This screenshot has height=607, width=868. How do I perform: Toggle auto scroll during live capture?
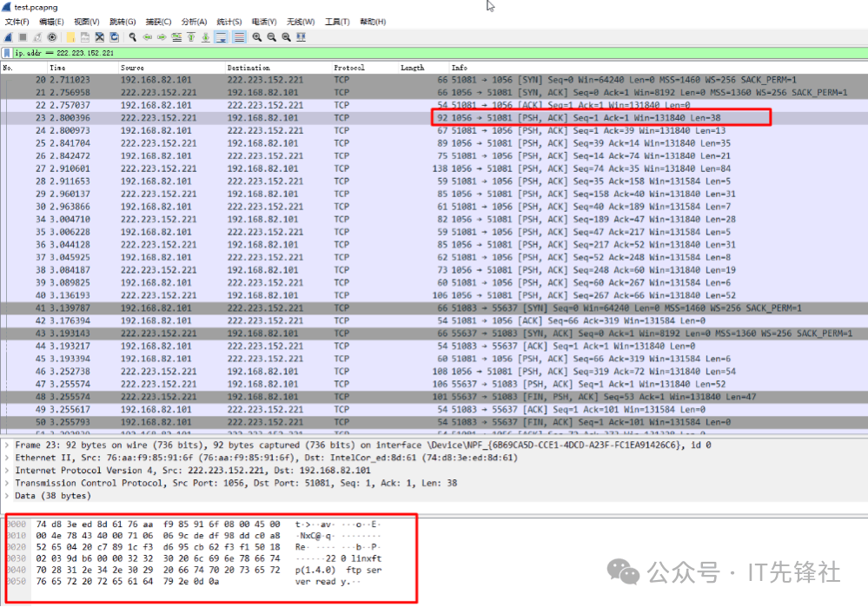[221, 37]
